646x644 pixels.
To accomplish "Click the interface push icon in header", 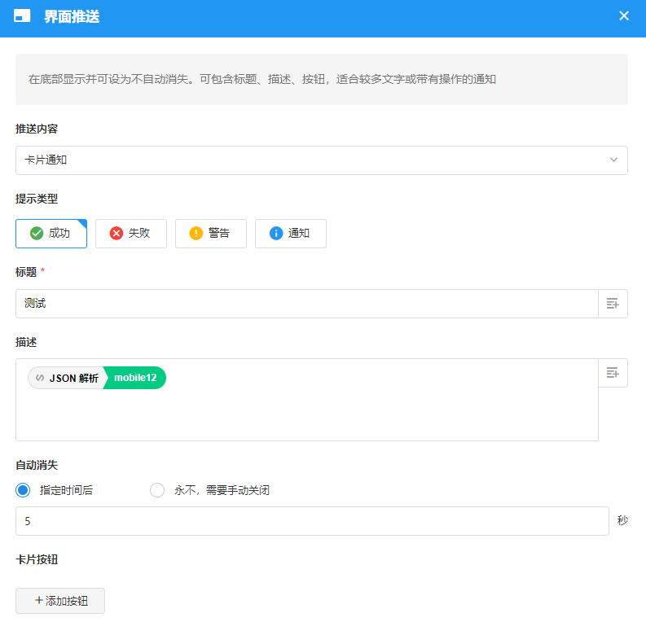I will (22, 15).
